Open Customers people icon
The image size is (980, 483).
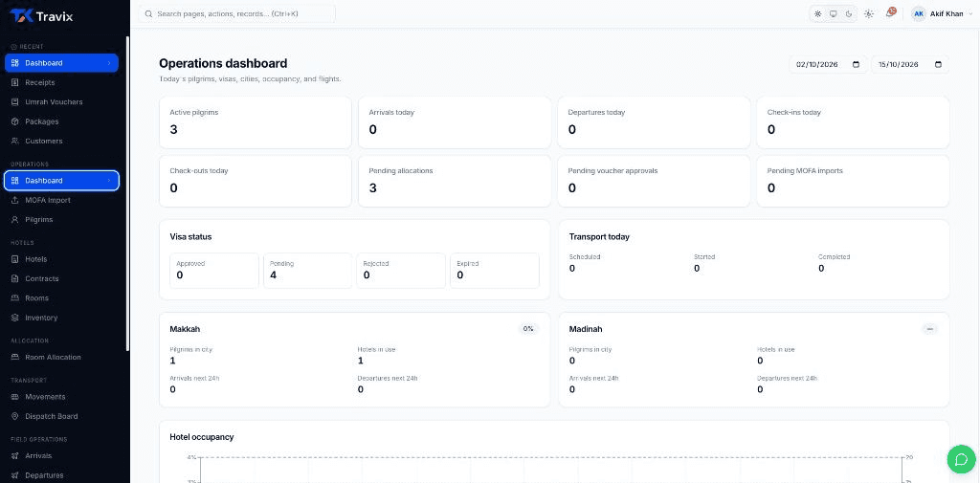(15, 142)
